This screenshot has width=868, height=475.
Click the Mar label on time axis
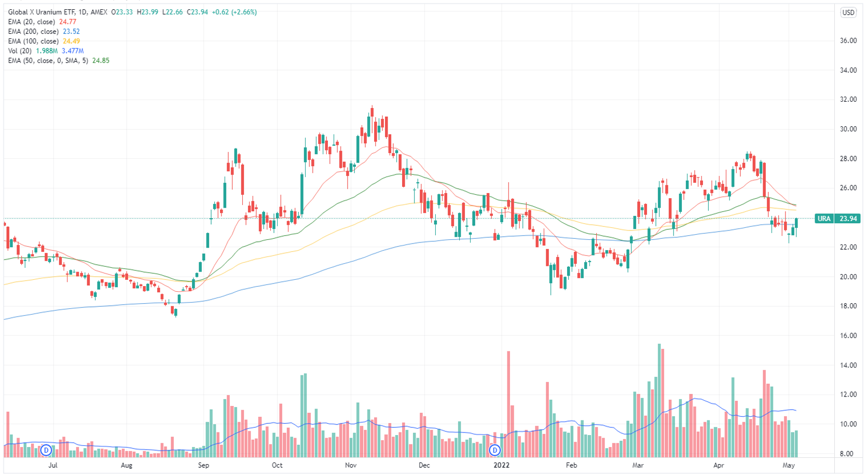click(638, 465)
